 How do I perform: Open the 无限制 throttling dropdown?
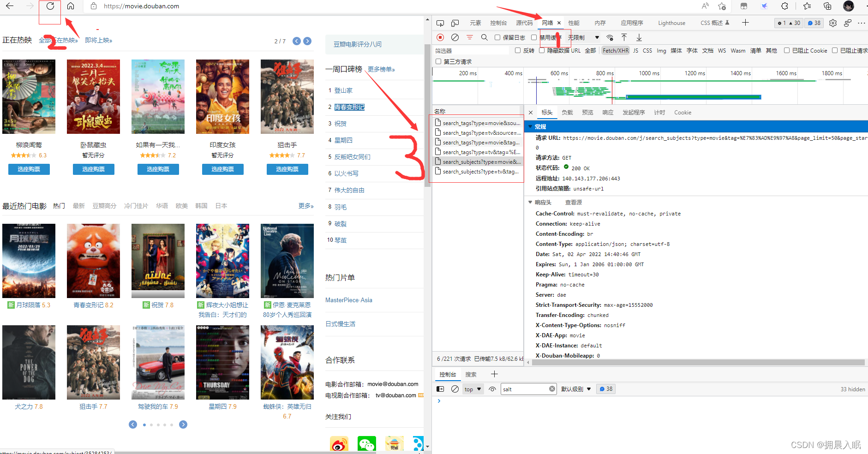(x=584, y=37)
